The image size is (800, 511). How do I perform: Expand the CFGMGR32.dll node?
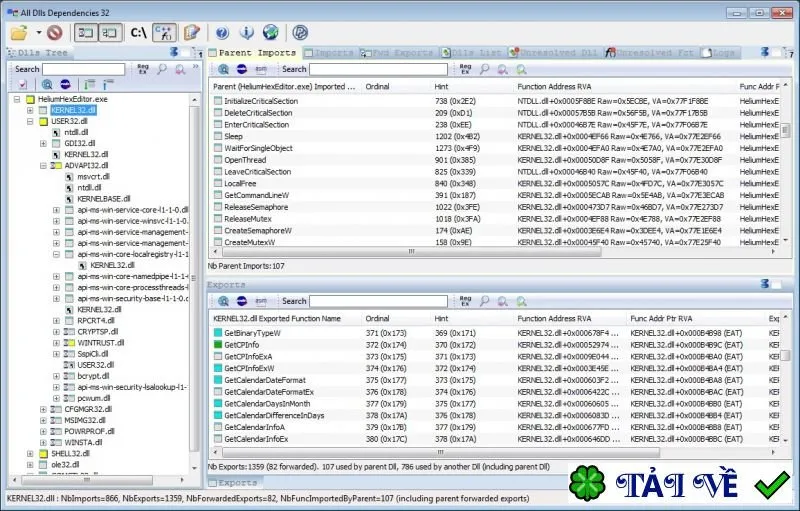click(x=43, y=409)
